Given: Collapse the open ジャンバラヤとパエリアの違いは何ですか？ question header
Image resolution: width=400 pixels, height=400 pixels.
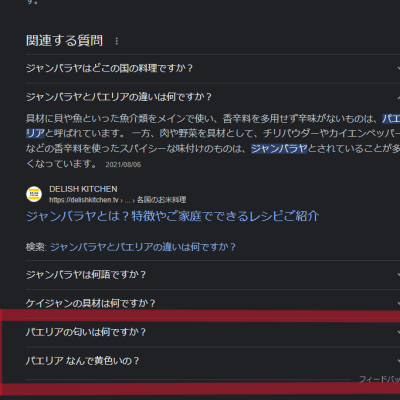Looking at the screenshot, I should click(x=213, y=97).
